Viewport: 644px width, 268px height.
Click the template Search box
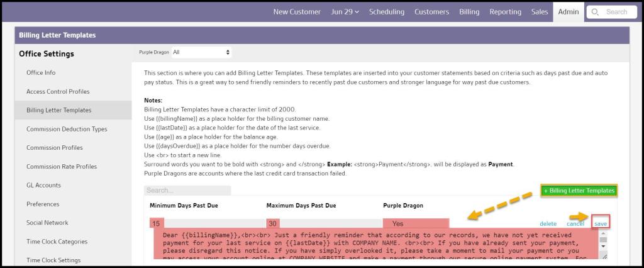pyautogui.click(x=187, y=190)
